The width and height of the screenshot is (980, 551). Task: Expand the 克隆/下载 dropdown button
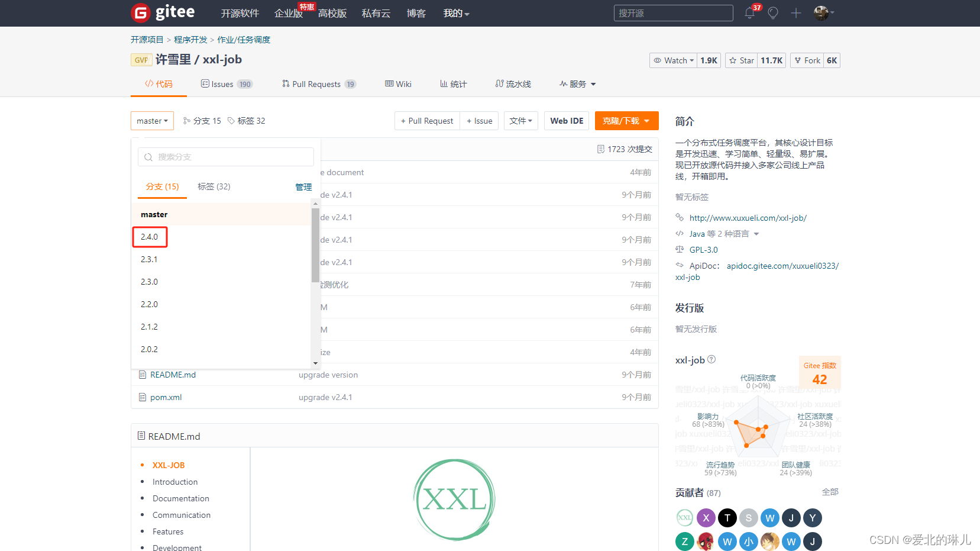[626, 121]
